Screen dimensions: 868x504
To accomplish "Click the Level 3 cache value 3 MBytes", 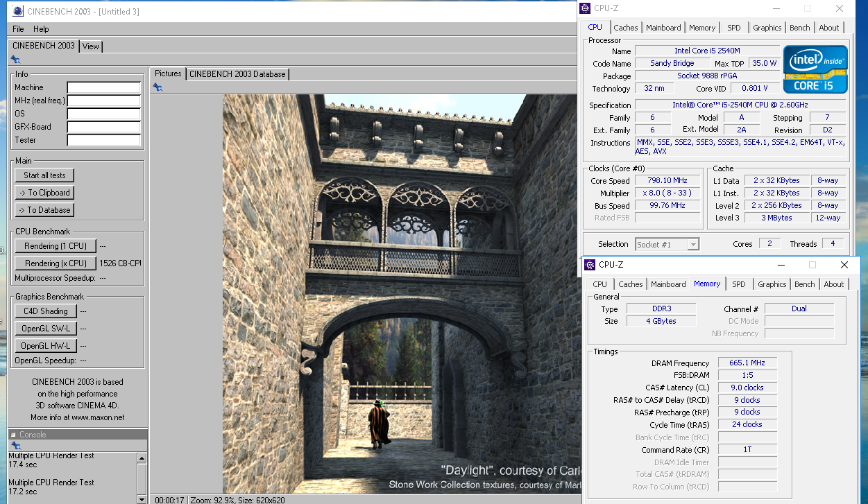I will [x=776, y=218].
